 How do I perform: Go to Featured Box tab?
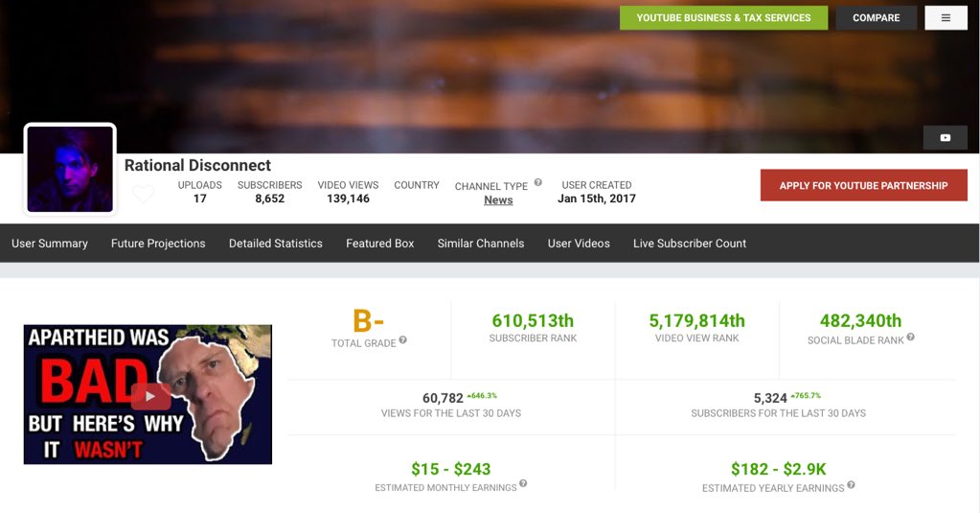(380, 244)
